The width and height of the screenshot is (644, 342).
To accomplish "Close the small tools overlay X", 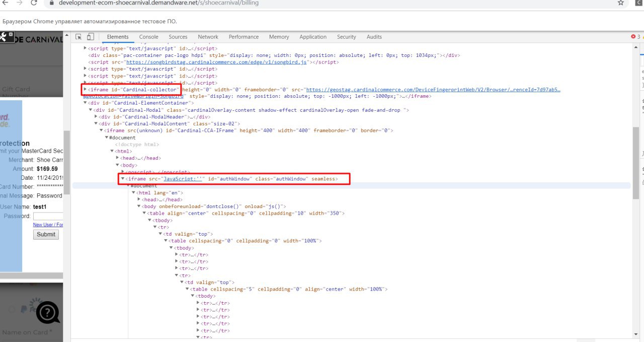I will click(11, 35).
